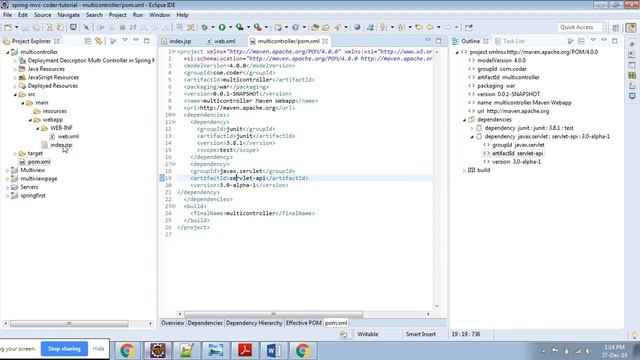Open the New wizard dropdown arrow
Viewport: 640px width, 360px height.
point(16,27)
